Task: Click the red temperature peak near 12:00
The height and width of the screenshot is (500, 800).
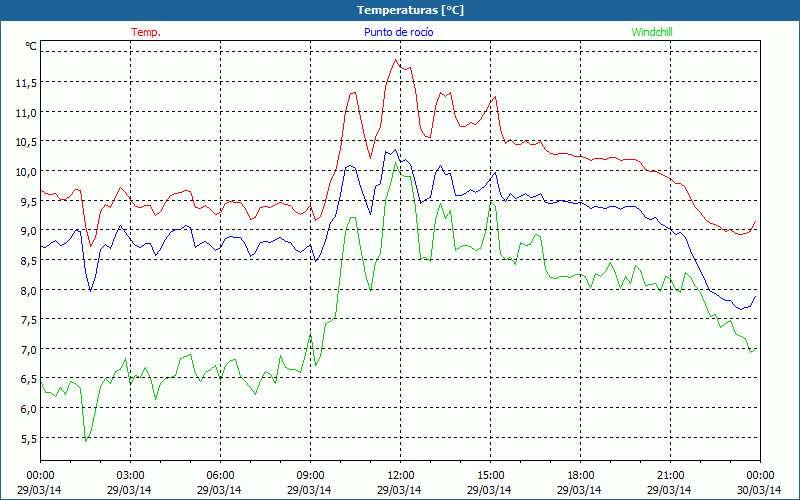Action: pos(395,60)
